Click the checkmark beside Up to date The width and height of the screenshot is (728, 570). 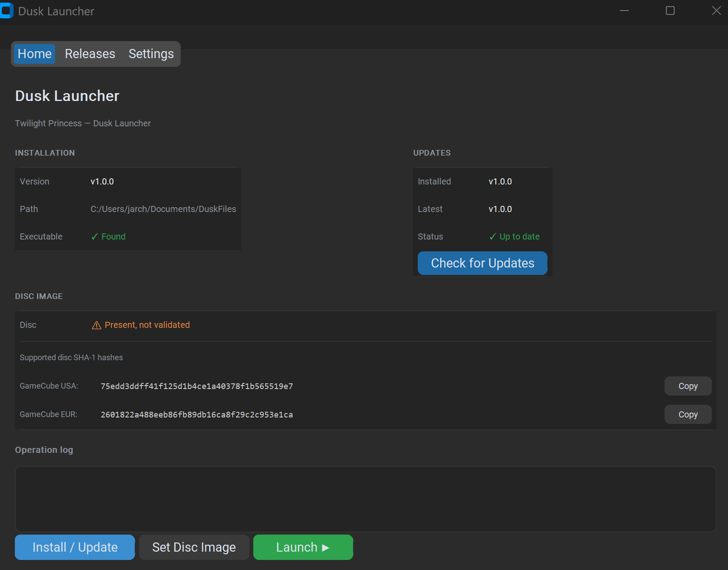click(x=493, y=236)
